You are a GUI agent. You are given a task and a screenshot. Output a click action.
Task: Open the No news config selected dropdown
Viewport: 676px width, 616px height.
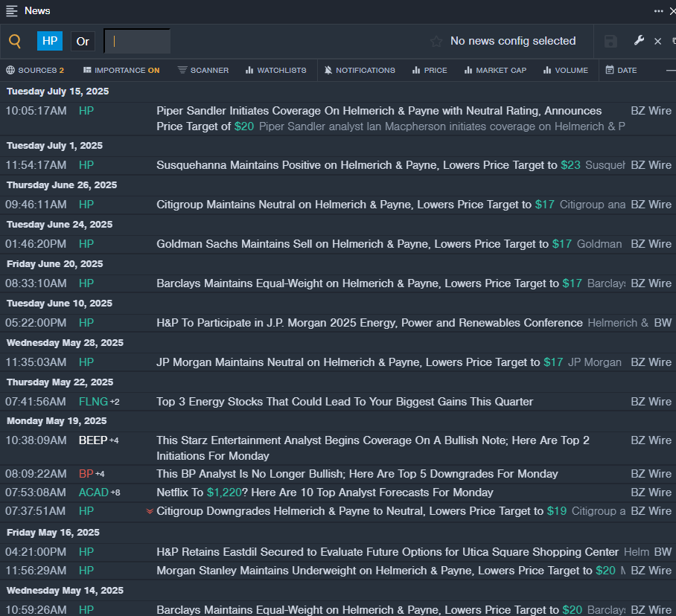[513, 41]
